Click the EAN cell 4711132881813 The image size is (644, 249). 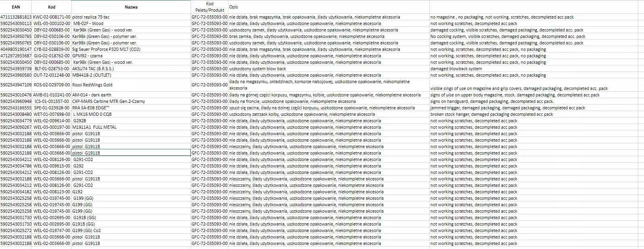tap(16, 17)
